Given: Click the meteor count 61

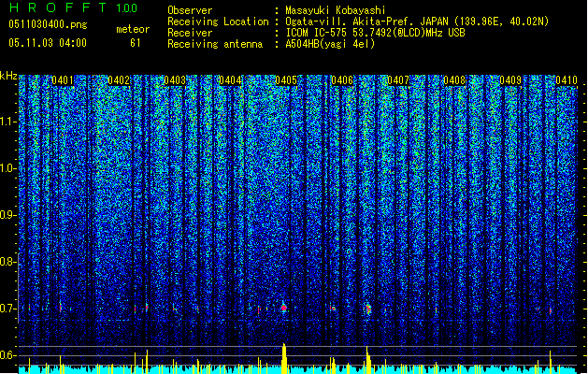Looking at the screenshot, I should point(135,43).
